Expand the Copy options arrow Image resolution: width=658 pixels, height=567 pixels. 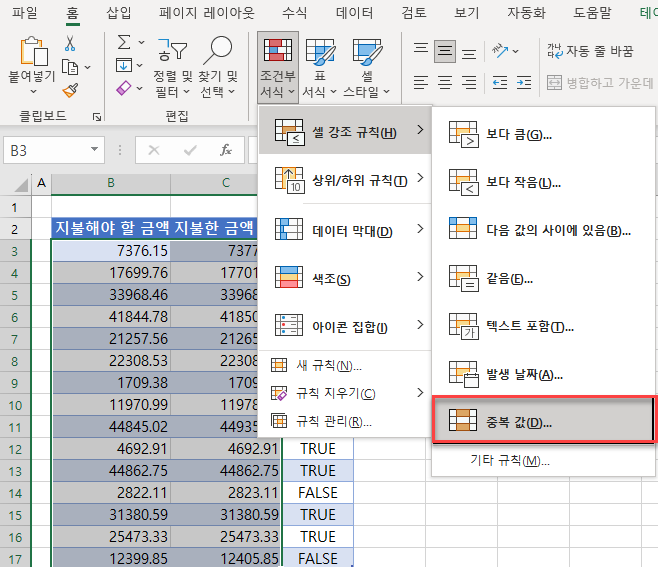tap(87, 67)
